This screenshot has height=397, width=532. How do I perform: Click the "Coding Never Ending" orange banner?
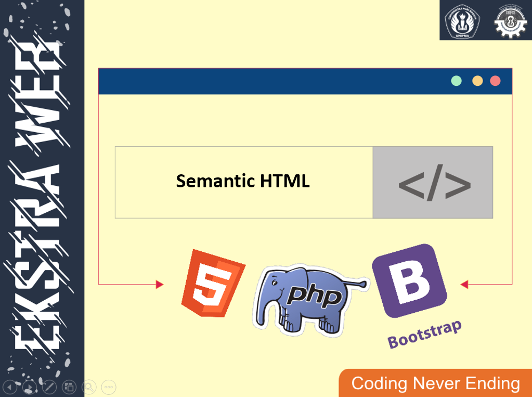pos(435,383)
